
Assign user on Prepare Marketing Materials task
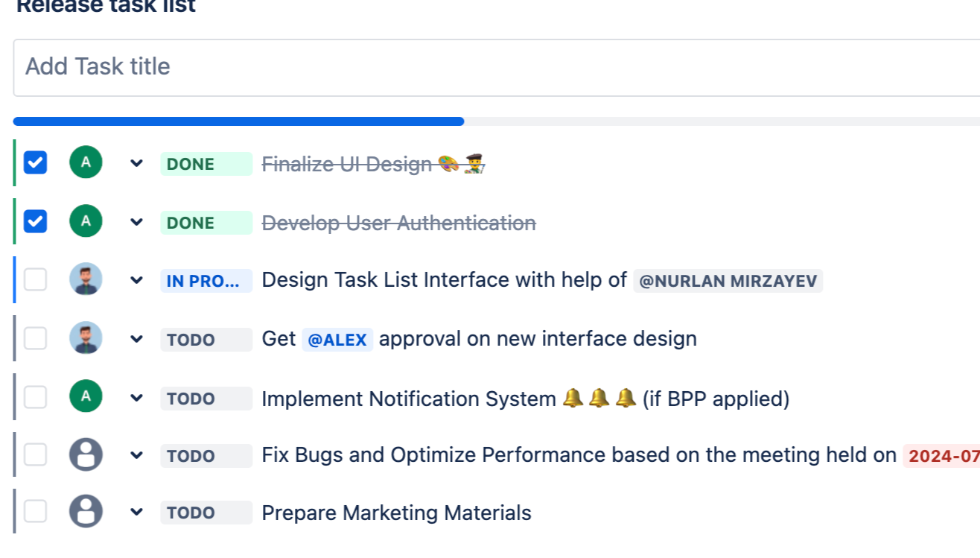[x=86, y=512]
